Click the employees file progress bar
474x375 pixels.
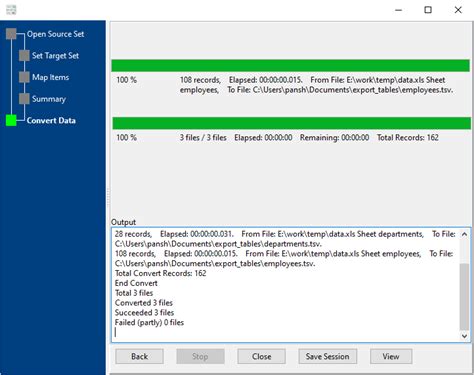tap(290, 66)
